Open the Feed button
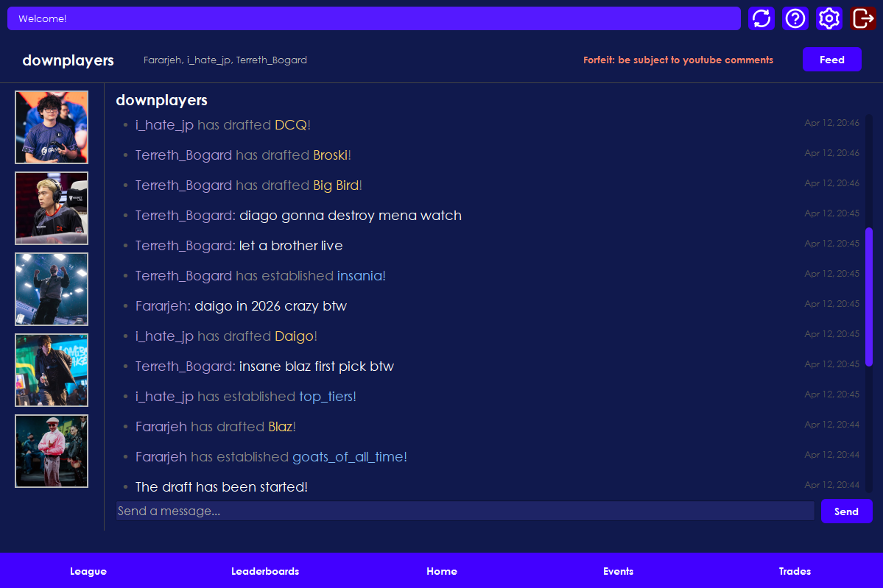The width and height of the screenshot is (883, 588). [831, 60]
